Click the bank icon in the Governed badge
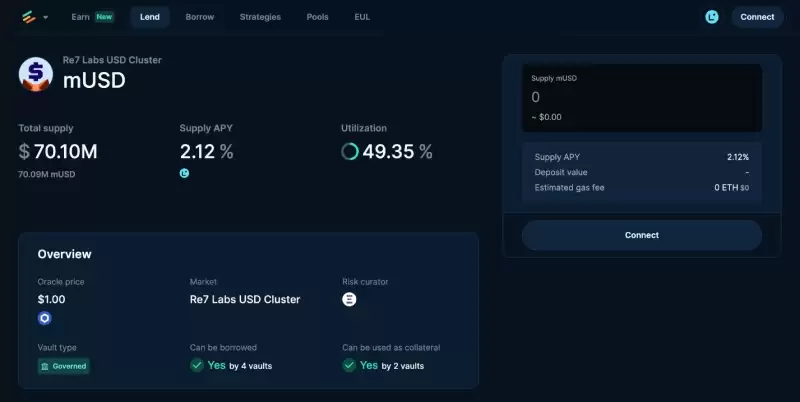This screenshot has width=800, height=402. point(45,366)
